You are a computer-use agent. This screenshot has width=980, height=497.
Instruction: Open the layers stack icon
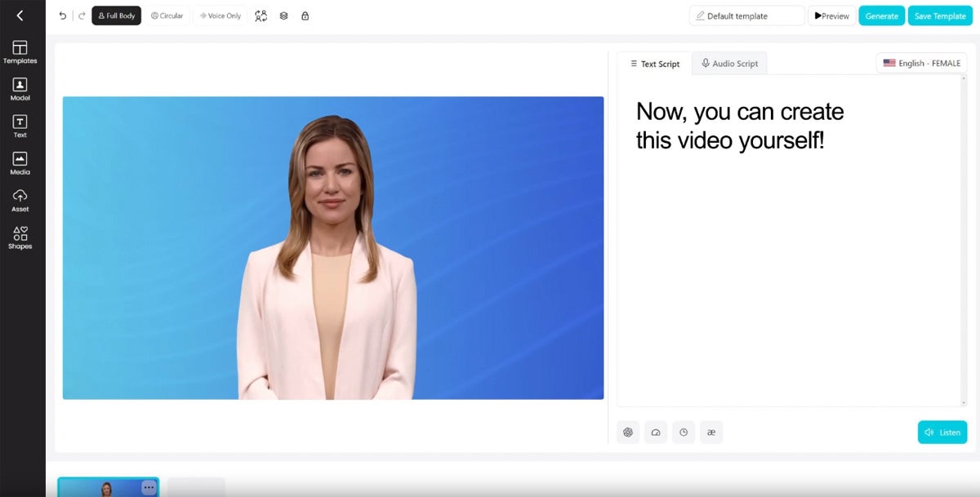click(x=283, y=16)
